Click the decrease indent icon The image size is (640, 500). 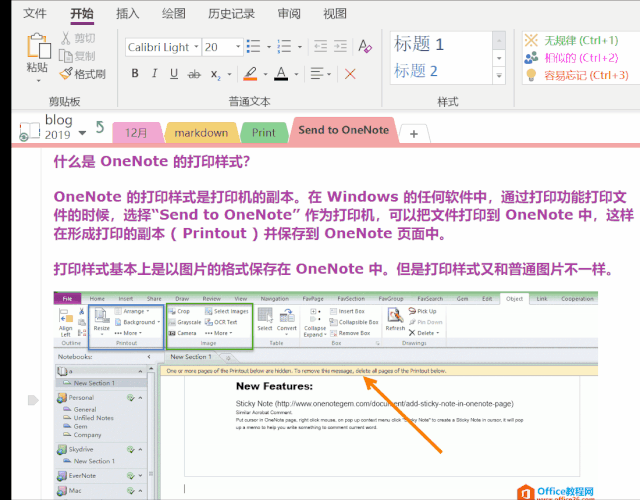point(320,47)
